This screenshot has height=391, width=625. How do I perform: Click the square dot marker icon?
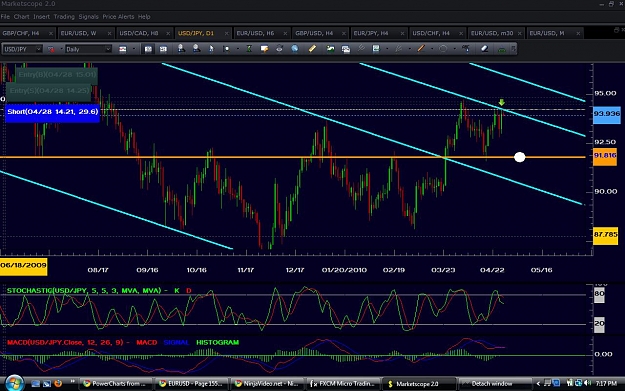226,49
